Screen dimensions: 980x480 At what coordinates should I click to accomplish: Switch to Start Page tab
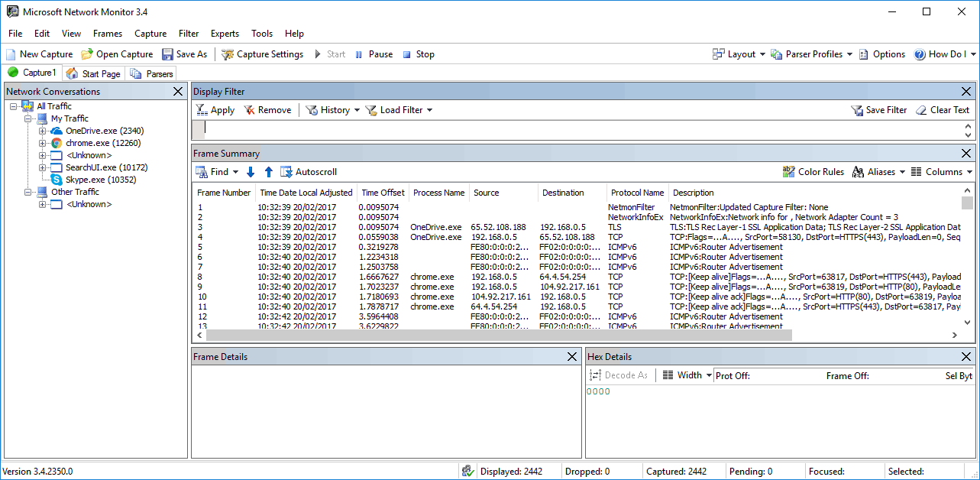pos(93,73)
